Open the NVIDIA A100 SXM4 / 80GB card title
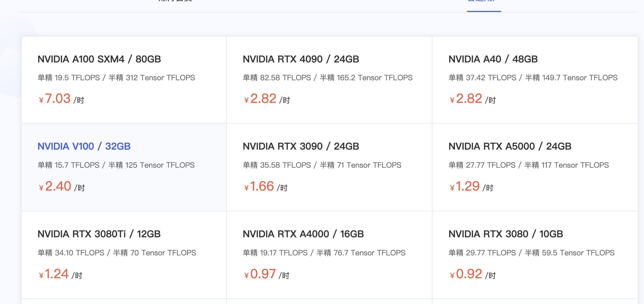 coord(99,59)
